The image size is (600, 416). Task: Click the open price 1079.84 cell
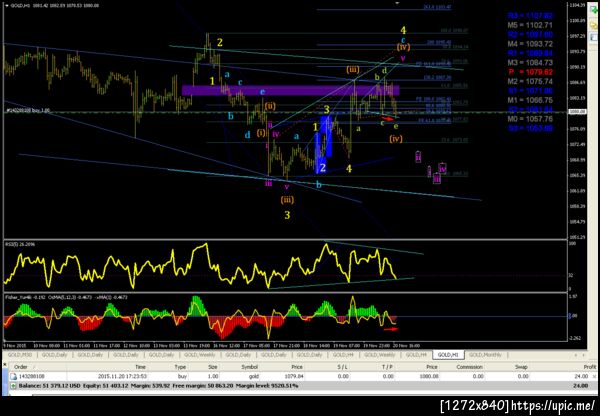[x=295, y=376]
